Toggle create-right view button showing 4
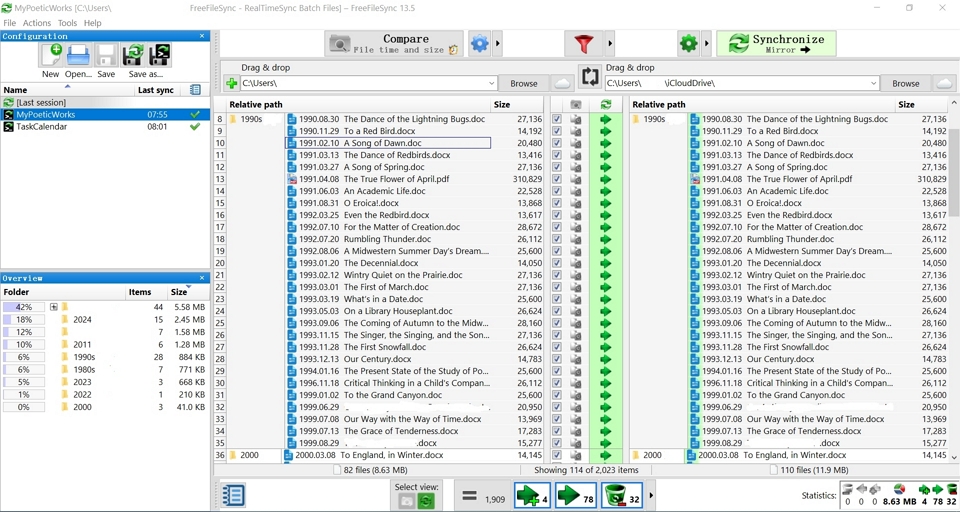 (x=531, y=495)
